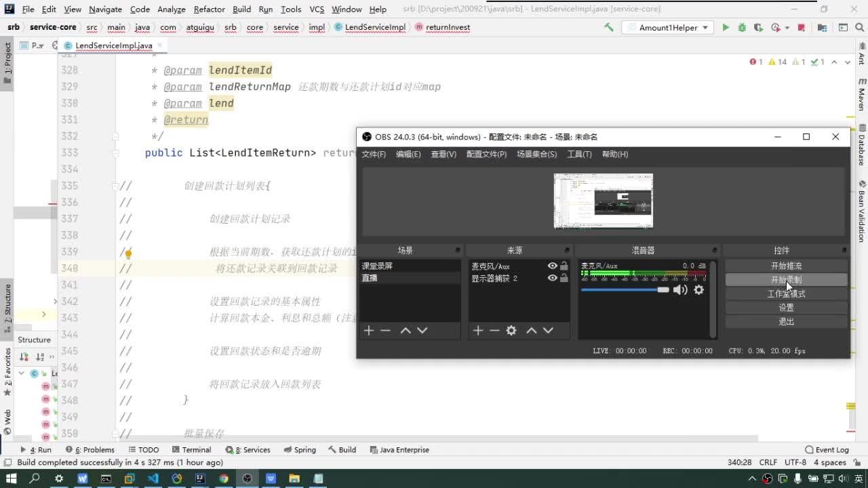868x488 pixels.
Task: Go to previous highlighted error arrow
Action: [835, 62]
